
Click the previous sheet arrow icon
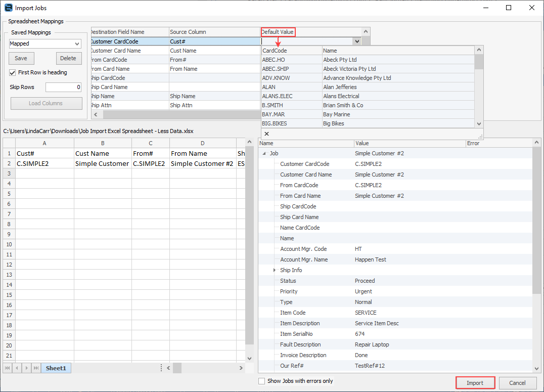pos(17,368)
